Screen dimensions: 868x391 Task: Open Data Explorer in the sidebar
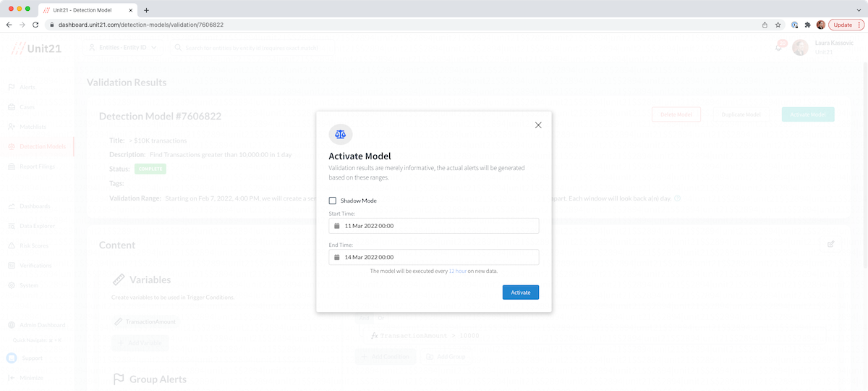point(31,226)
